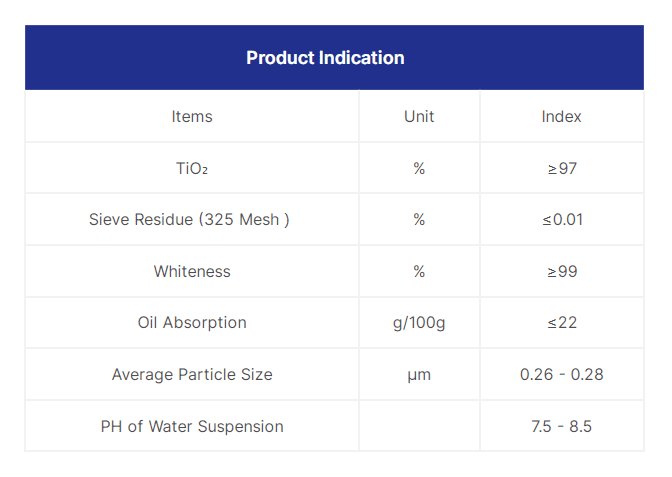This screenshot has width=672, height=477.
Task: Click the ≤0.01 index value
Action: [x=561, y=219]
